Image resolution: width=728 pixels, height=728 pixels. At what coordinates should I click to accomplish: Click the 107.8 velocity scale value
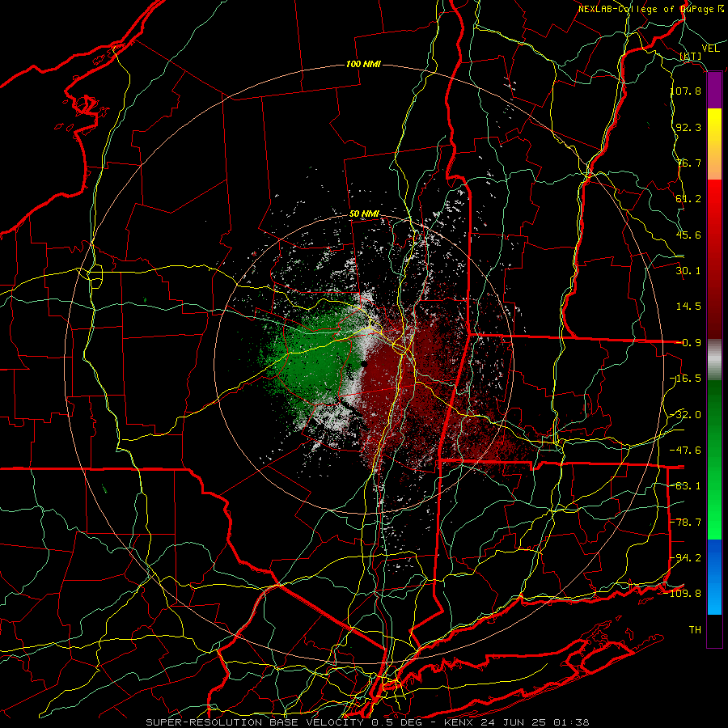point(686,91)
